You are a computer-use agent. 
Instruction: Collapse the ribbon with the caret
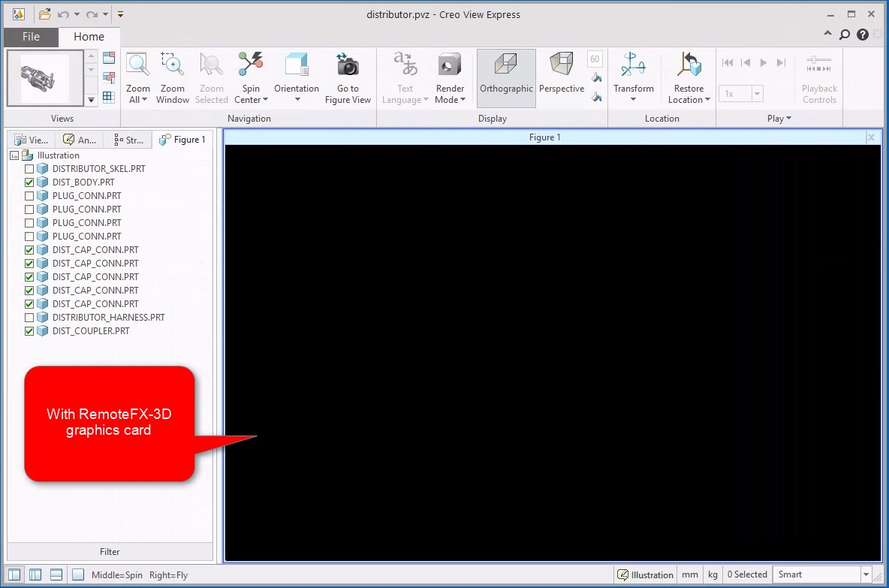(x=827, y=34)
